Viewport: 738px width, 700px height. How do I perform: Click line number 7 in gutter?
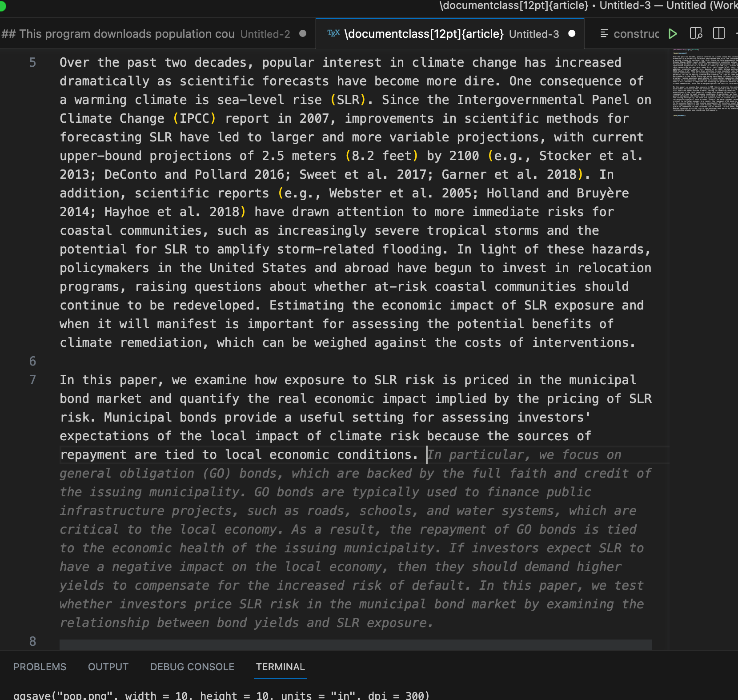tap(32, 380)
